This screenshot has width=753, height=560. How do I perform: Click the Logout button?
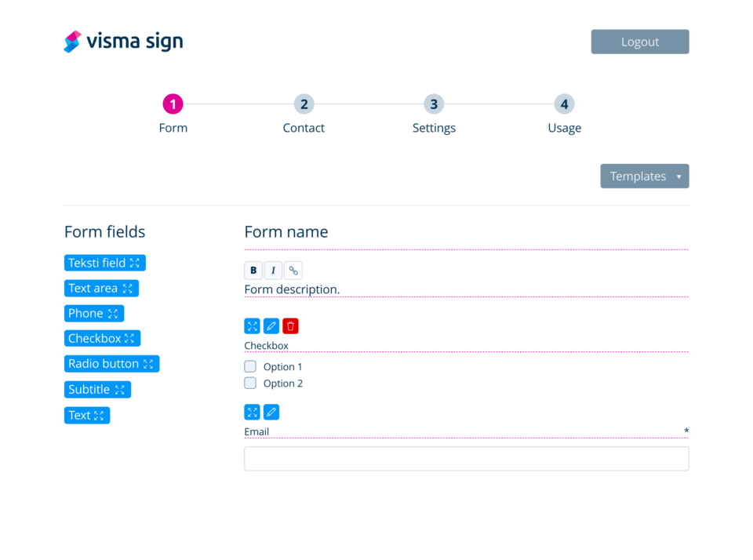click(639, 41)
